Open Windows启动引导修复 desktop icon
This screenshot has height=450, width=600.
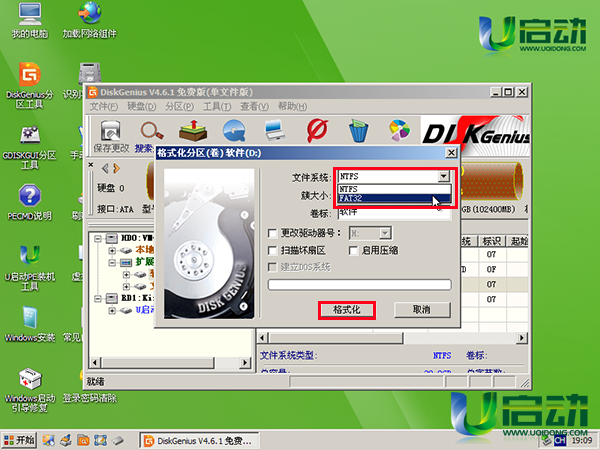coord(29,390)
